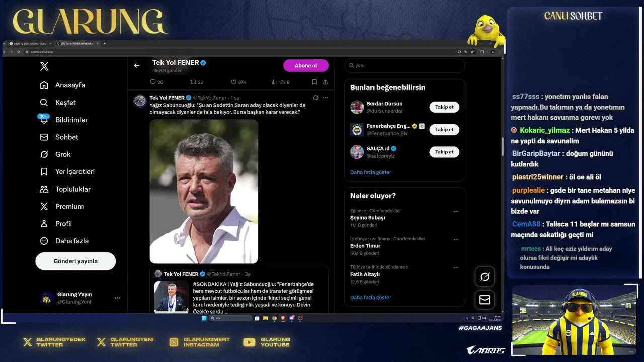Open Şeyma Subaşı trending topic

point(368,218)
